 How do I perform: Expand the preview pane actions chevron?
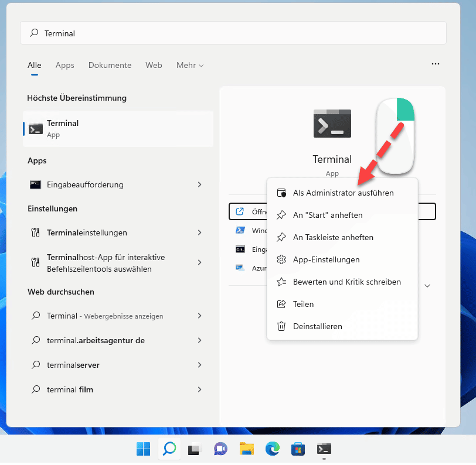coord(427,286)
